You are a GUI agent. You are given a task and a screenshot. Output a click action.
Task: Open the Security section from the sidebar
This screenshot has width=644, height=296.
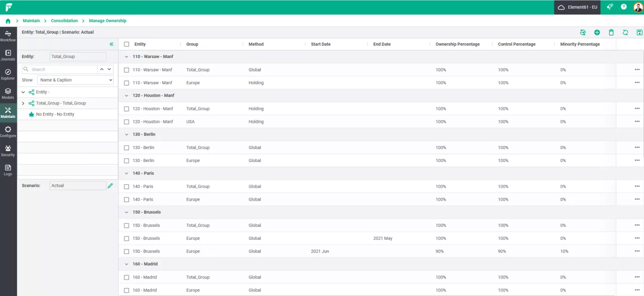point(8,150)
